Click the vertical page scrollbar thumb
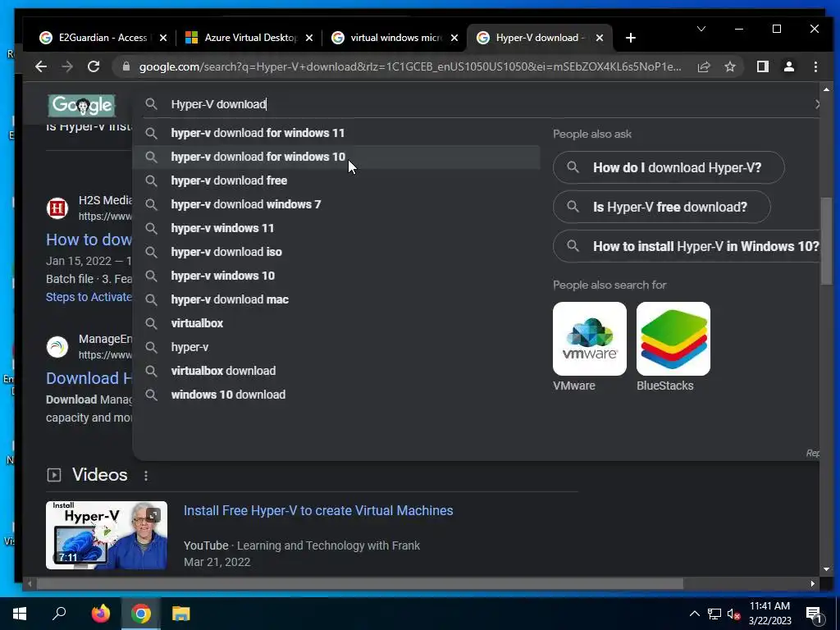Screen dimensions: 840x630 (826, 241)
